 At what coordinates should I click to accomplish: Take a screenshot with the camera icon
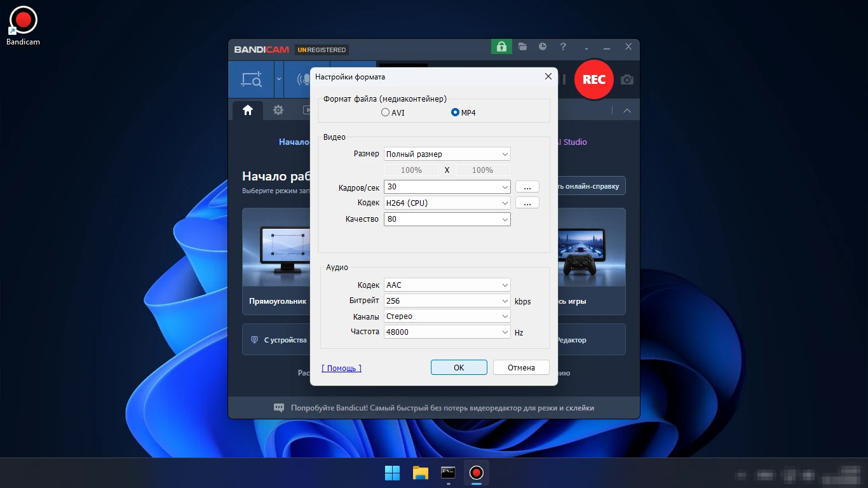(x=627, y=79)
